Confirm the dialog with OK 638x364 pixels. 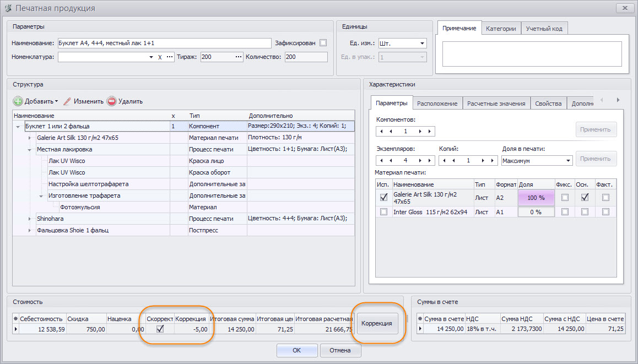(297, 350)
